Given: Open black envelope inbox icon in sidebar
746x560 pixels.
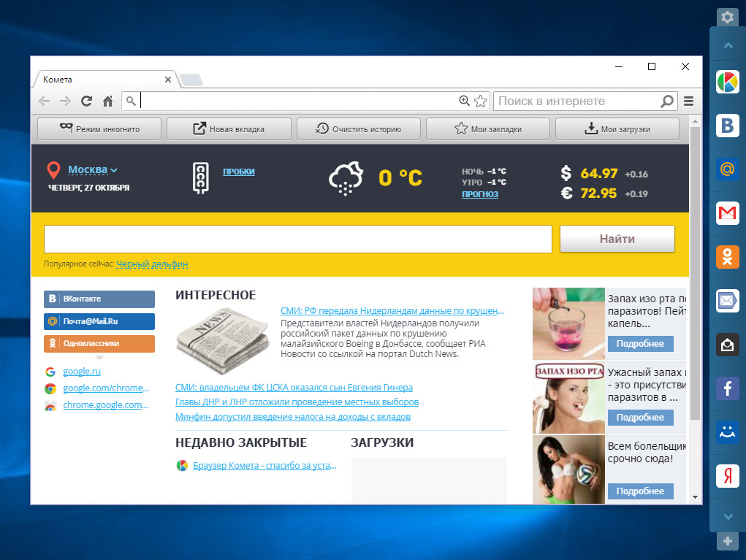Looking at the screenshot, I should pyautogui.click(x=728, y=345).
